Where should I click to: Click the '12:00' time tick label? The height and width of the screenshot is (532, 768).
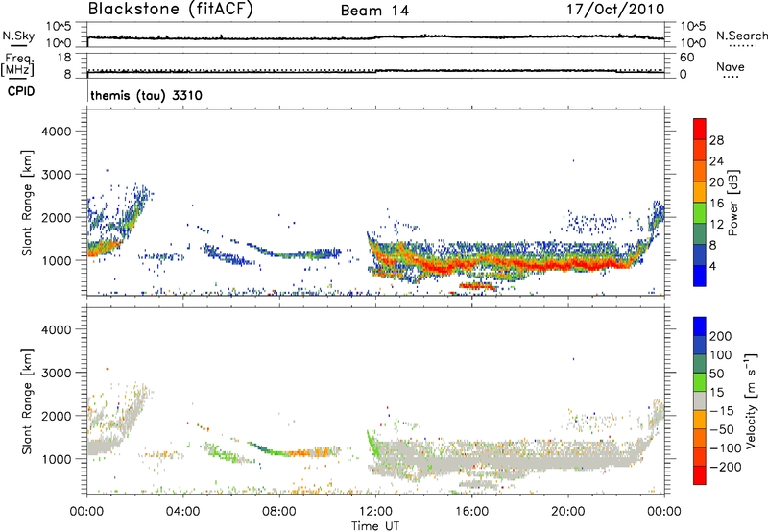(x=375, y=512)
